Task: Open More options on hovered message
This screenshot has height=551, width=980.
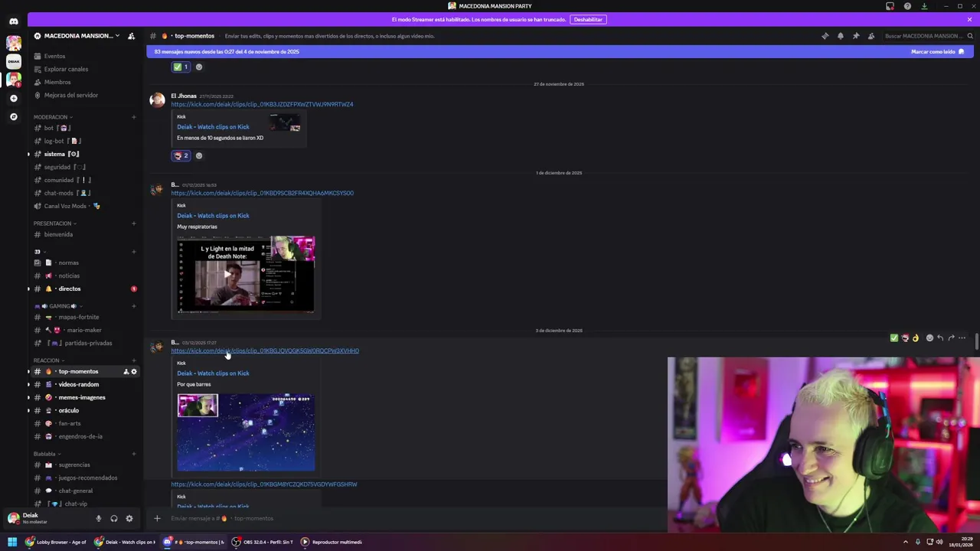Action: 962,337
